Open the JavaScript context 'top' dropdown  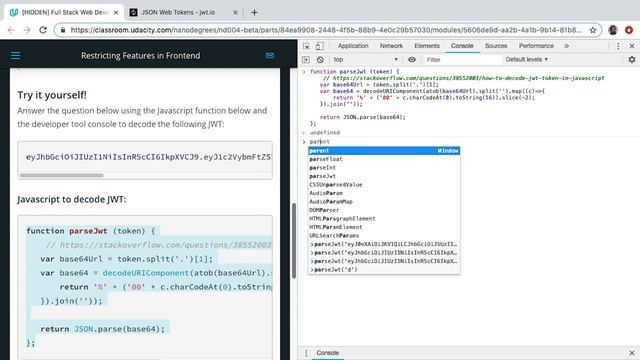coord(365,60)
